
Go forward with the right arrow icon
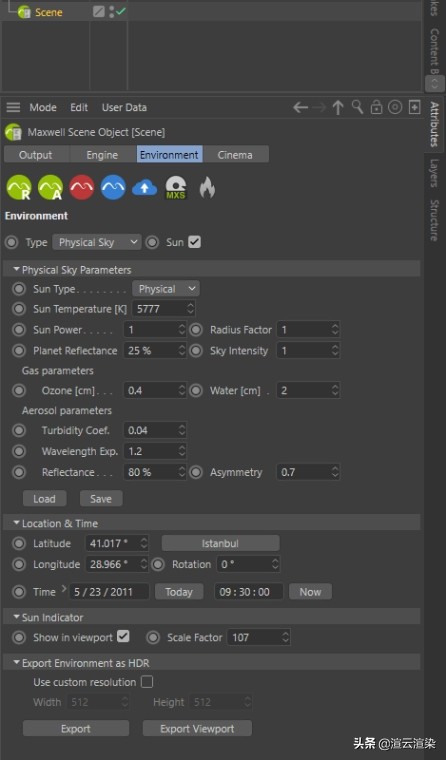point(319,107)
